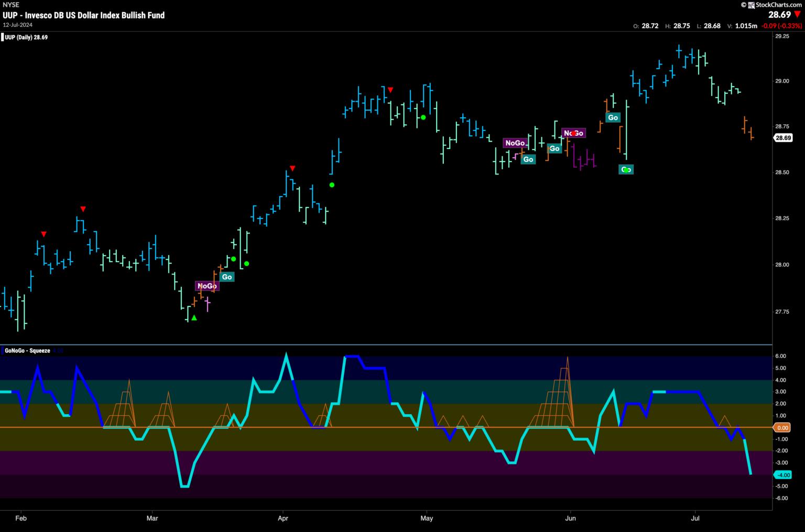The height and width of the screenshot is (532, 805).
Task: Click the volume value 1.015m
Action: [x=746, y=26]
